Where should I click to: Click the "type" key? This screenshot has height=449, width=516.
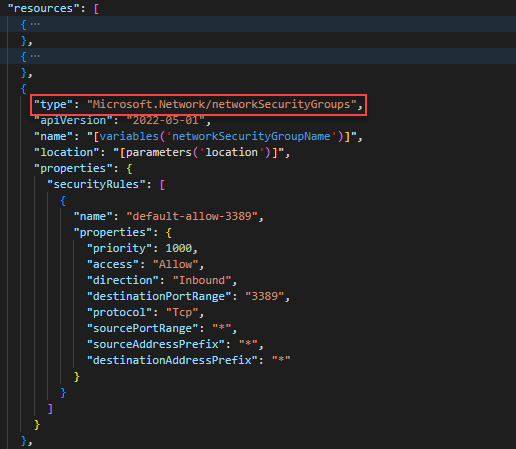[x=53, y=104]
